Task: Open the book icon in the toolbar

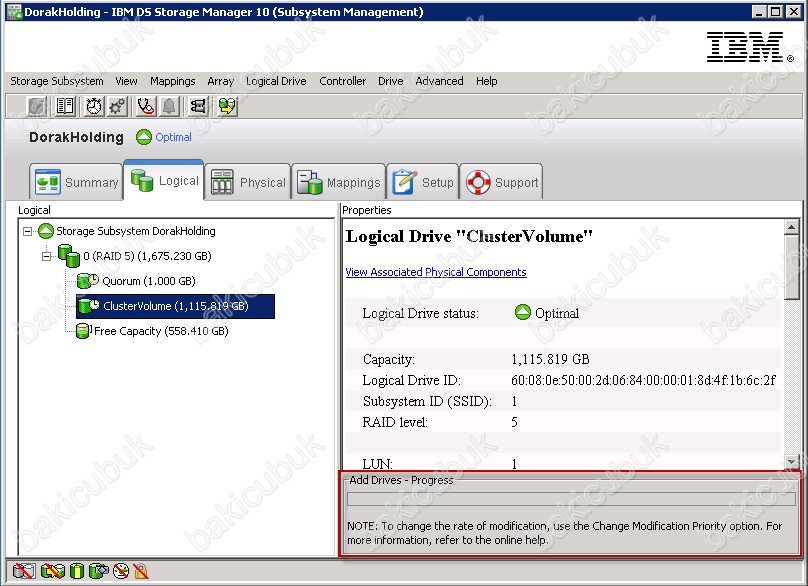Action: [x=65, y=106]
